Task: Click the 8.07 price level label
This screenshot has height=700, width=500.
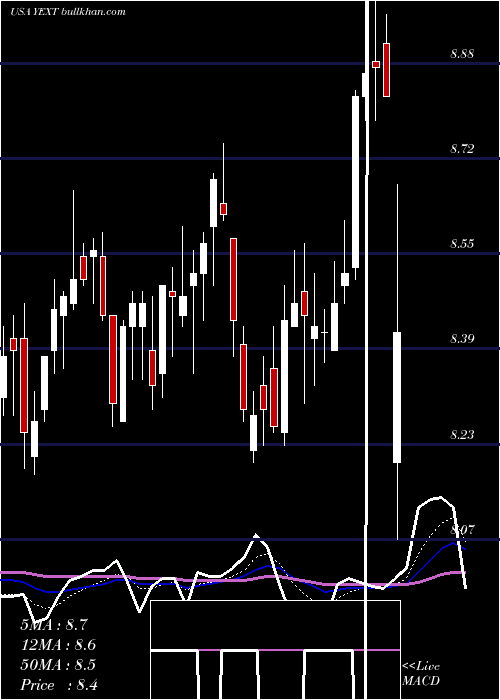Action: (462, 530)
